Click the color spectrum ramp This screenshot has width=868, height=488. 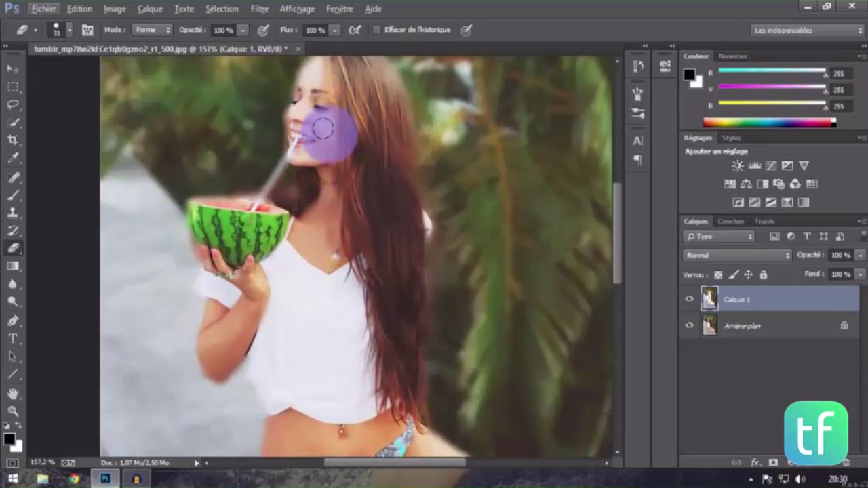click(x=769, y=123)
